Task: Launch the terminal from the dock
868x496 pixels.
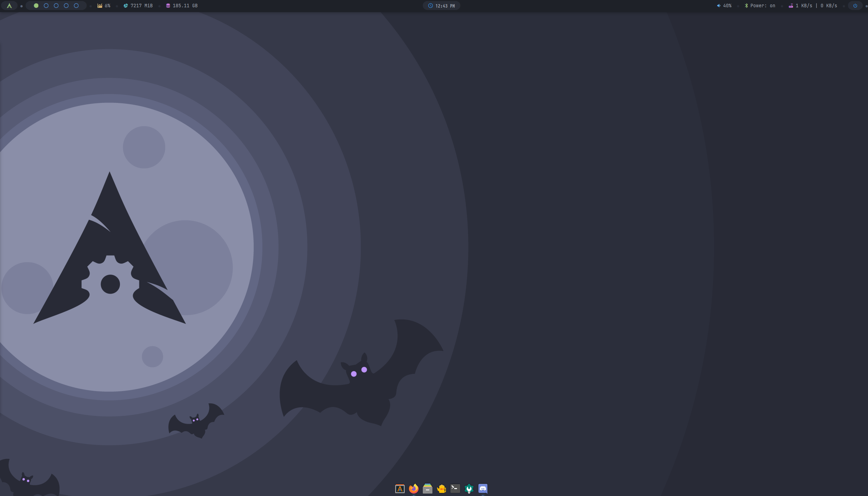Action: pos(455,488)
